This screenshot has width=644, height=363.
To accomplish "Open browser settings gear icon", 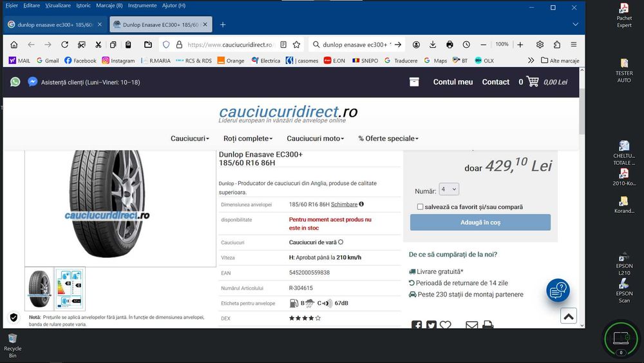I will click(540, 44).
